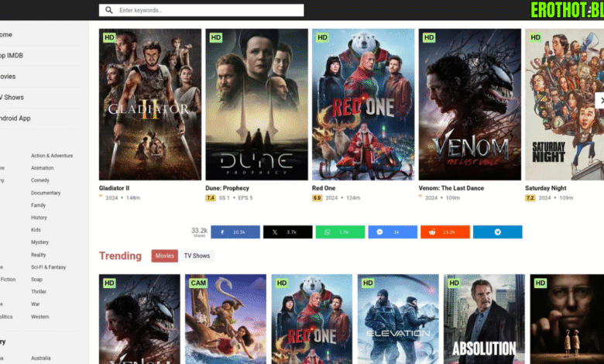The width and height of the screenshot is (604, 364).
Task: Click the Gladiator II title text
Action: coord(114,188)
